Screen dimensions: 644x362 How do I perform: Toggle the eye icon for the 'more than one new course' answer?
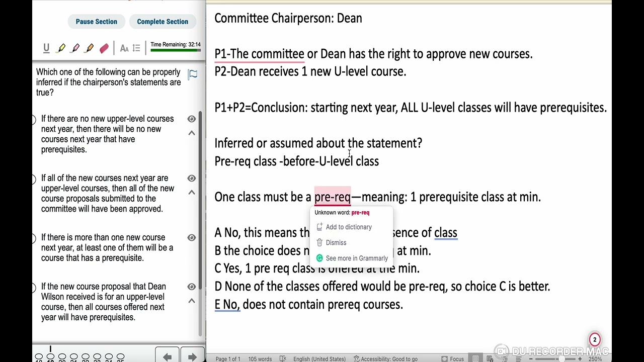(x=192, y=237)
